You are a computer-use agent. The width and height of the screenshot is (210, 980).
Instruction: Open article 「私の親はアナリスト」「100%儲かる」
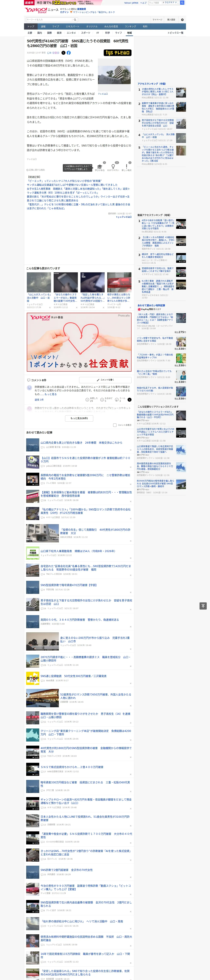85,511
